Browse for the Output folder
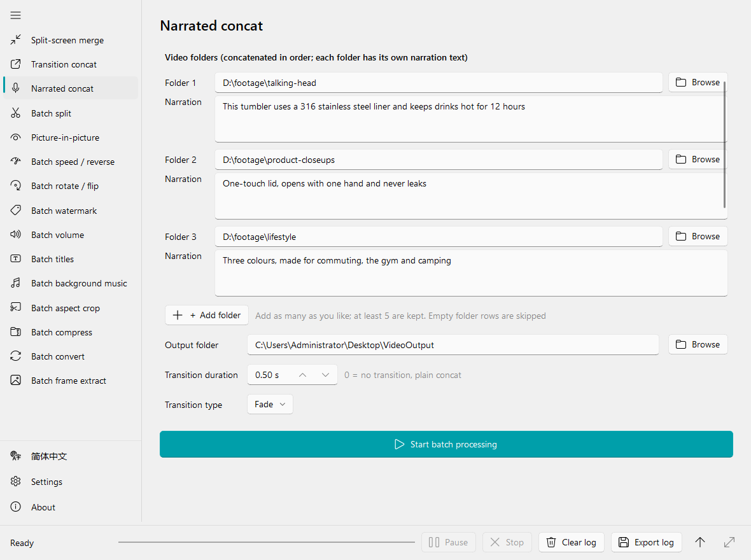751x560 pixels. pyautogui.click(x=698, y=344)
